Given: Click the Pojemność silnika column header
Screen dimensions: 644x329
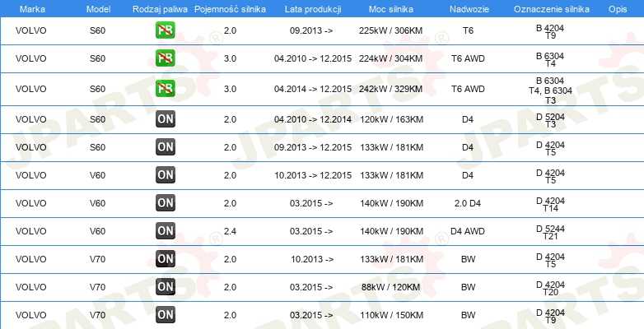Looking at the screenshot, I should pos(230,9).
